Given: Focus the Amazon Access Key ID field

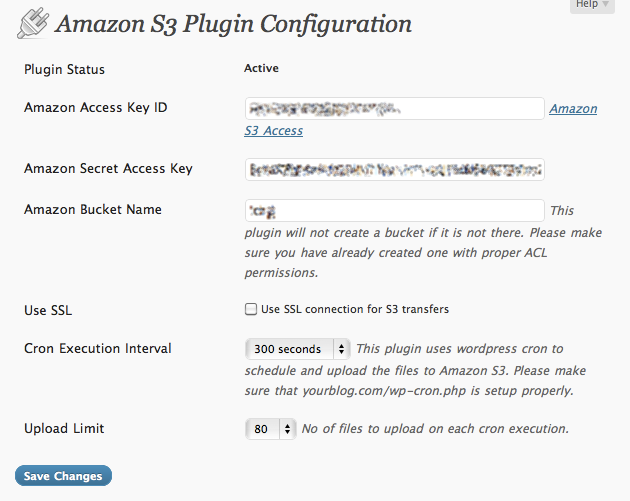Looking at the screenshot, I should pyautogui.click(x=395, y=108).
